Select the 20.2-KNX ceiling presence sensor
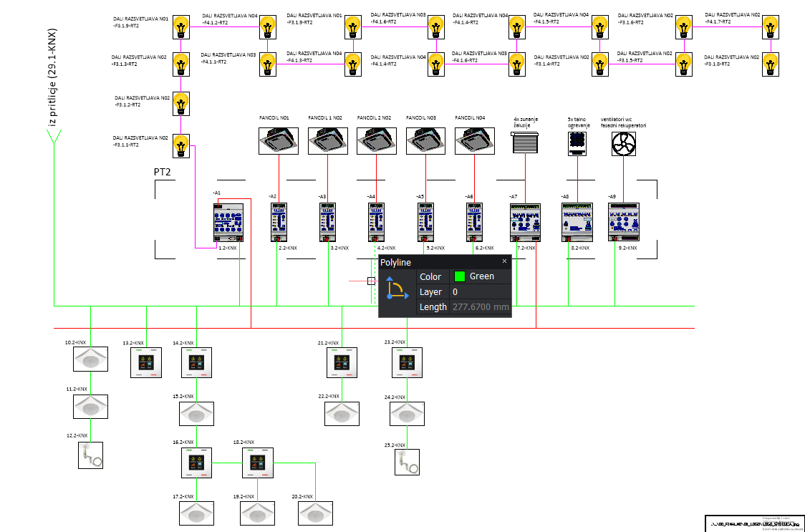Viewport: 805px width, 532px height. pos(316,513)
